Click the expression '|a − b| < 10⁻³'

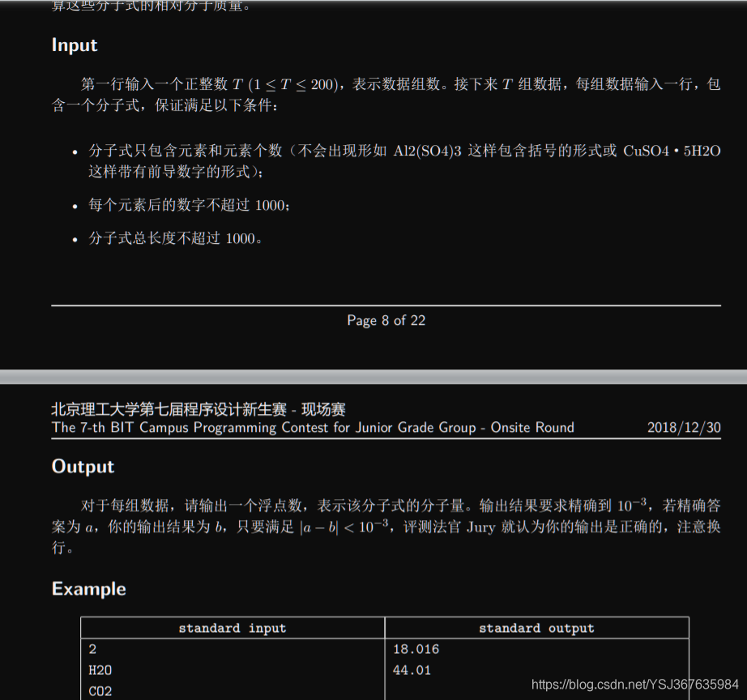tap(344, 527)
